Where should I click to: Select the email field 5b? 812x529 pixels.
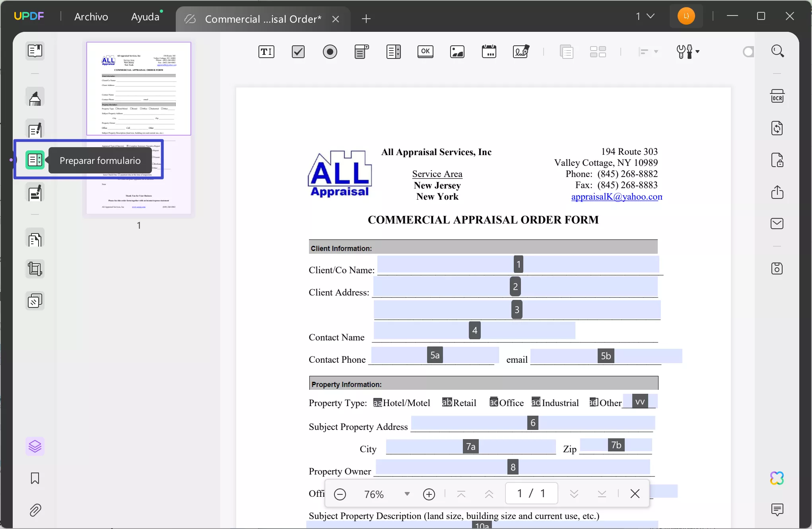606,356
